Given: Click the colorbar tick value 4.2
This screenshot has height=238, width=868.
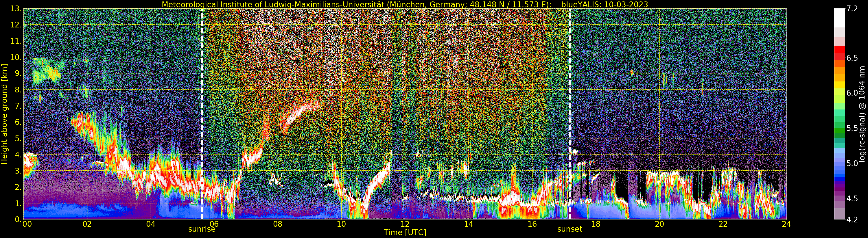Looking at the screenshot, I should point(852,220).
